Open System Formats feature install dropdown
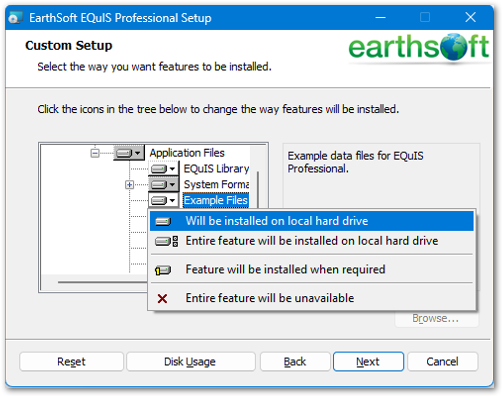 click(x=163, y=185)
